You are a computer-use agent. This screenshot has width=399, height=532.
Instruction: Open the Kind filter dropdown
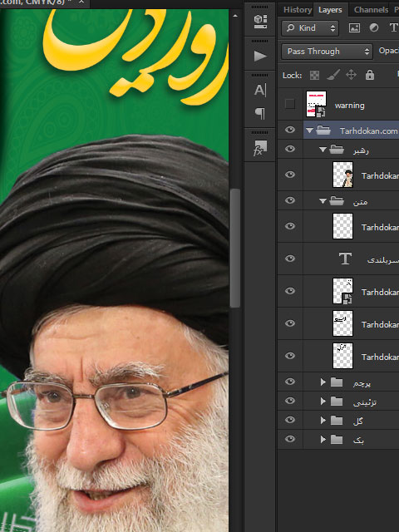pos(310,27)
